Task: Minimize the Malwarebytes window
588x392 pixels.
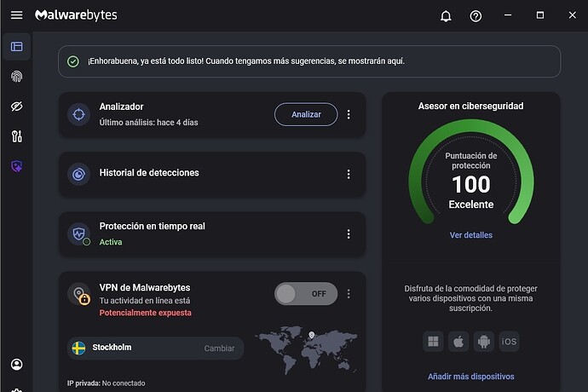Action: point(508,15)
